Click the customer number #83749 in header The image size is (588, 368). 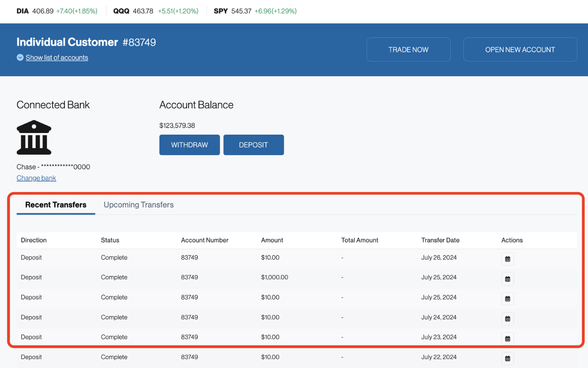pyautogui.click(x=139, y=42)
